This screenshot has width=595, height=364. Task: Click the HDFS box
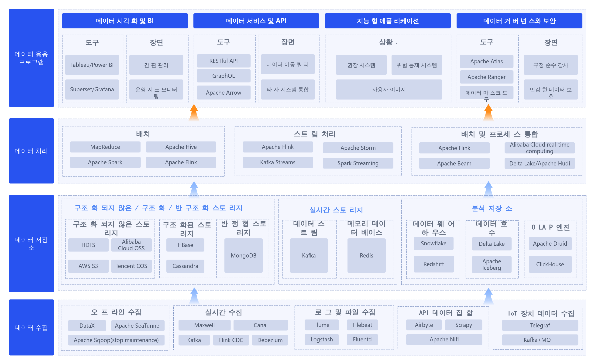click(88, 245)
